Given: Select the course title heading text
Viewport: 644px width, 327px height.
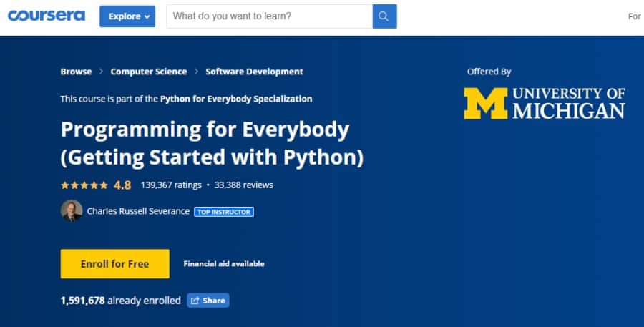Looking at the screenshot, I should coord(212,143).
